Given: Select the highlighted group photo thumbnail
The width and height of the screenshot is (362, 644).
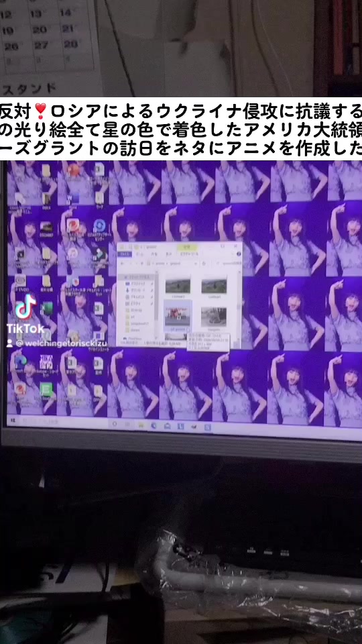Looking at the screenshot, I should [177, 316].
